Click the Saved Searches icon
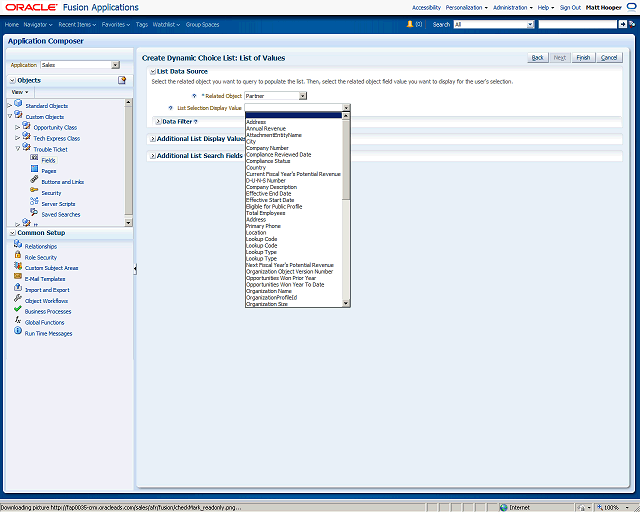Image resolution: width=640 pixels, height=512 pixels. tap(34, 212)
